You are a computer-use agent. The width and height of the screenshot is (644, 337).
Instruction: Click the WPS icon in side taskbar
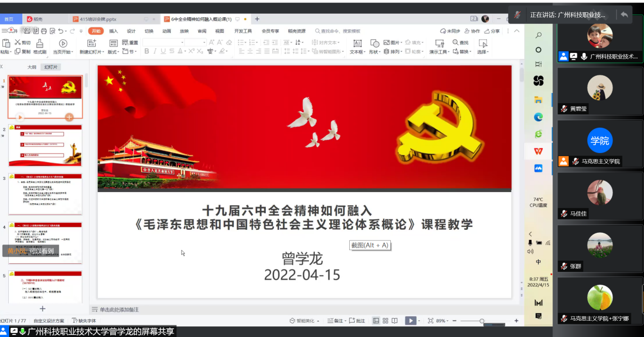[538, 151]
